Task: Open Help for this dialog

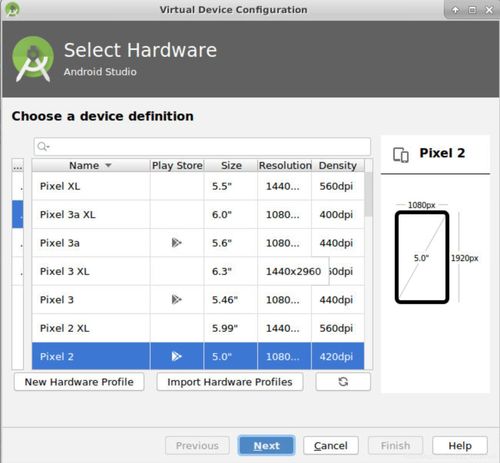Action: click(460, 445)
